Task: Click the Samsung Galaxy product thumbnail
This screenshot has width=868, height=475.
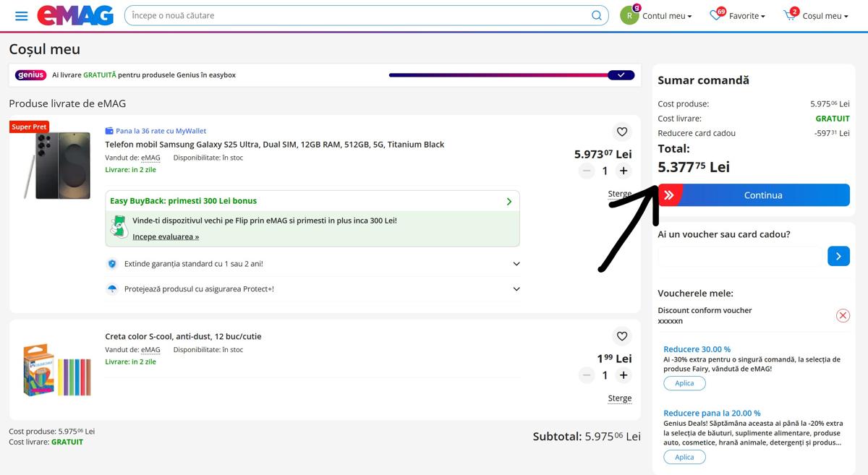Action: point(56,166)
